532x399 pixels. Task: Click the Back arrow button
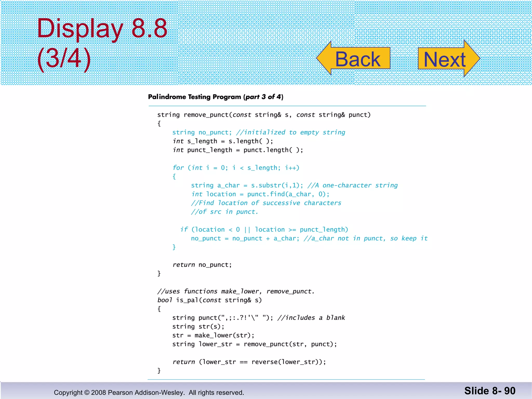pyautogui.click(x=353, y=58)
